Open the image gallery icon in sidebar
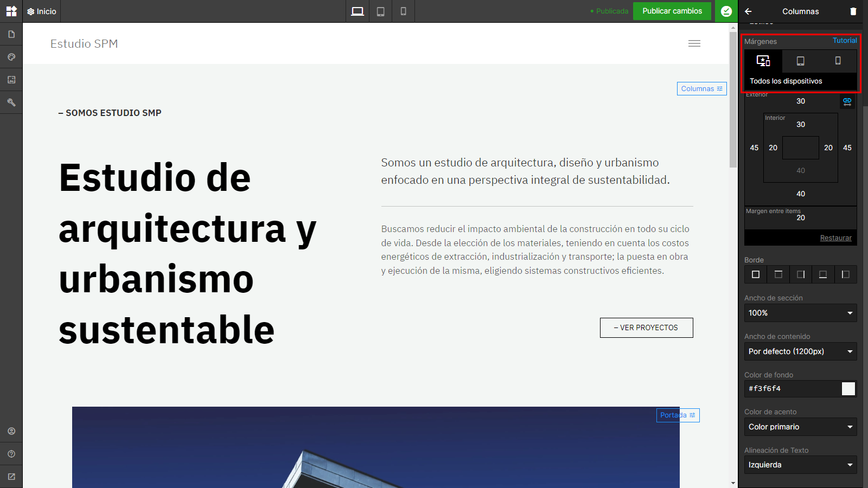The height and width of the screenshot is (488, 868). [x=11, y=80]
